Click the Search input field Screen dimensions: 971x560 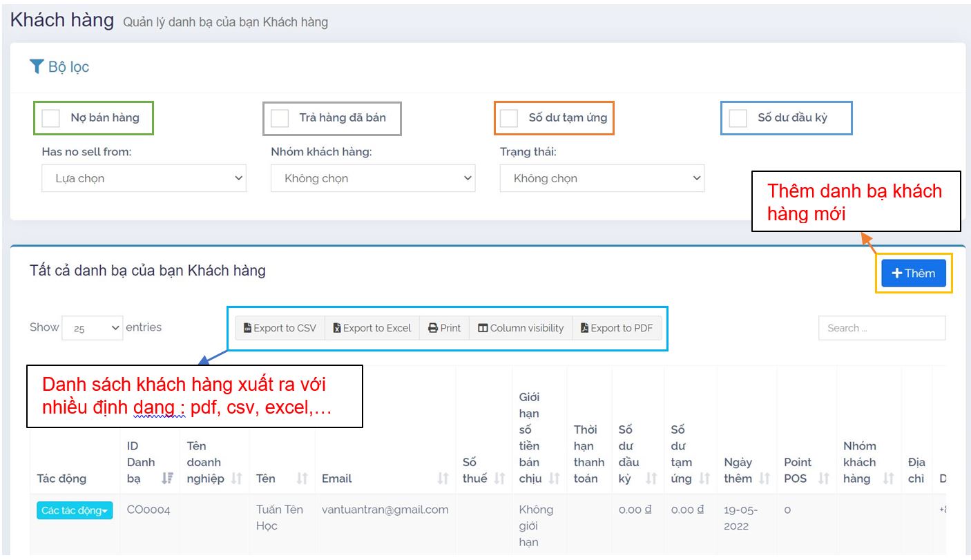[881, 329]
